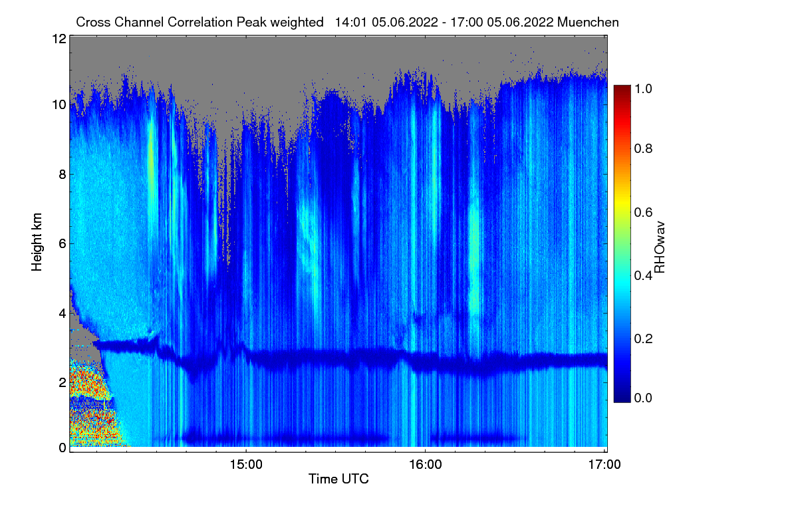Click the height axis tick label 12

[59, 39]
